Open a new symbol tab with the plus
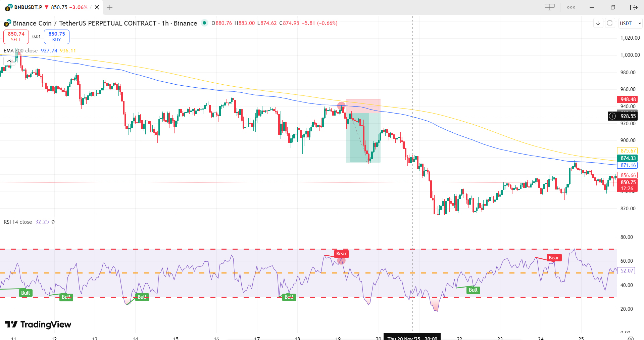 click(109, 7)
